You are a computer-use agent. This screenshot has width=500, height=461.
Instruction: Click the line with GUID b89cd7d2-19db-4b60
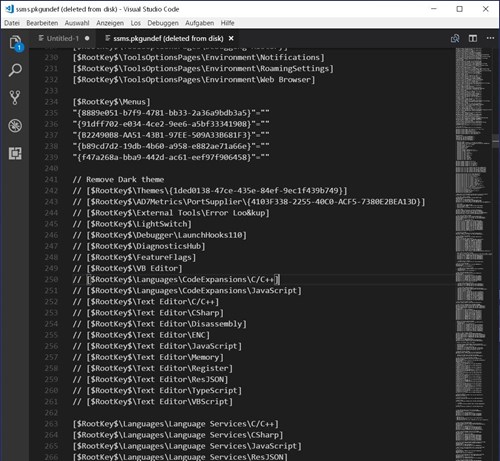pyautogui.click(x=171, y=146)
